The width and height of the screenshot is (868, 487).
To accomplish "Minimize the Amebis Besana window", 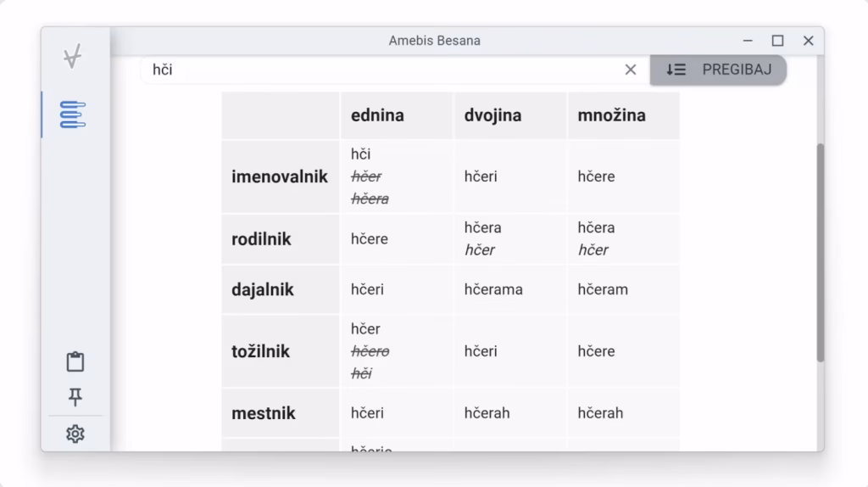I will point(748,41).
